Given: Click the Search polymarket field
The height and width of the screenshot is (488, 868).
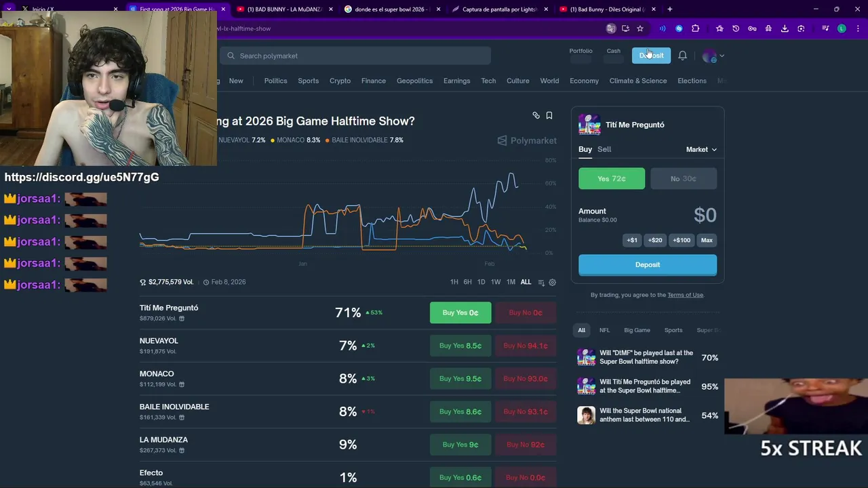Looking at the screenshot, I should 355,56.
